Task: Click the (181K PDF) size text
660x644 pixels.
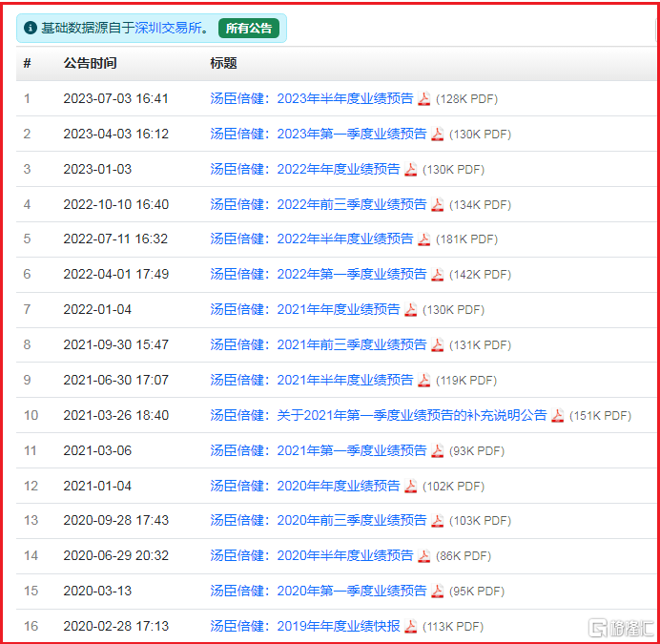Action: 466,240
